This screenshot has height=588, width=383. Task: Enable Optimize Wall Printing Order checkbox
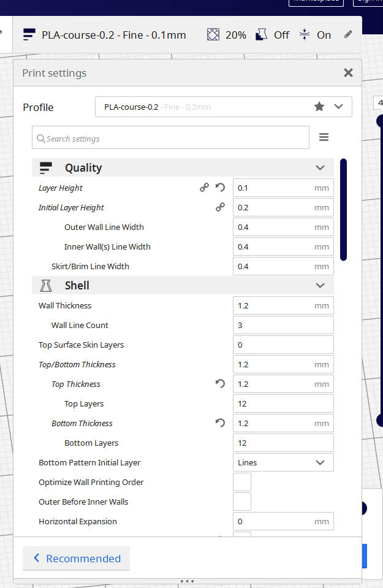[242, 482]
